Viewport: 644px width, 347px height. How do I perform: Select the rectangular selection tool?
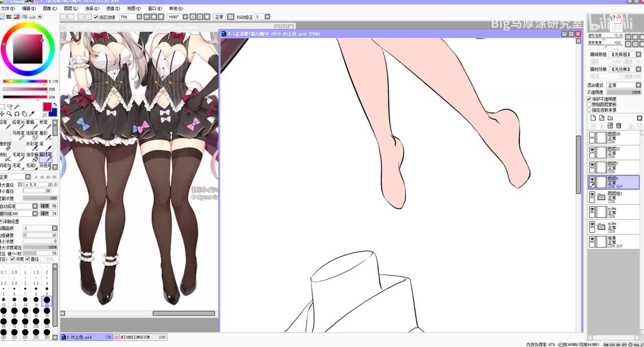pos(3,107)
